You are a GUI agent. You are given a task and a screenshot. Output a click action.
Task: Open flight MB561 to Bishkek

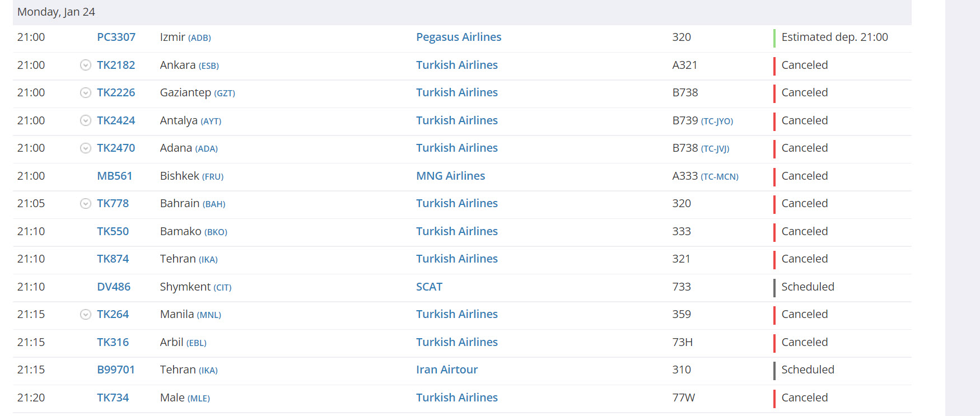coord(114,176)
